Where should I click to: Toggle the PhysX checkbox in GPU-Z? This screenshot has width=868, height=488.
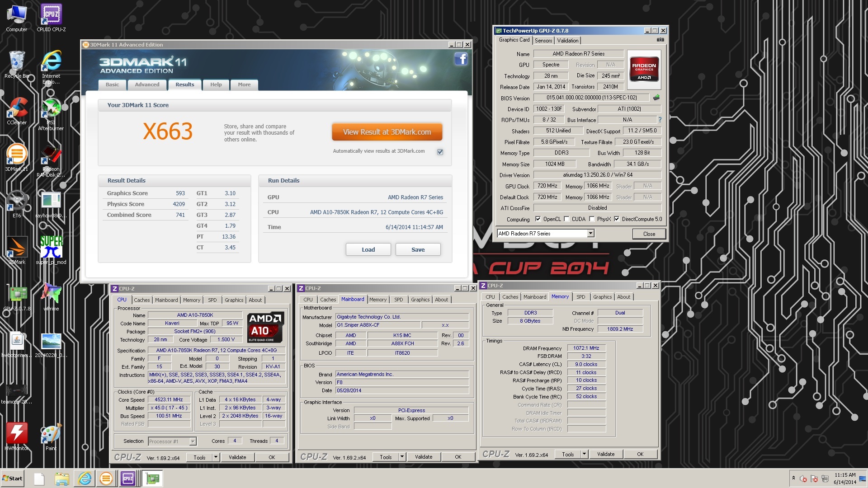pos(592,219)
